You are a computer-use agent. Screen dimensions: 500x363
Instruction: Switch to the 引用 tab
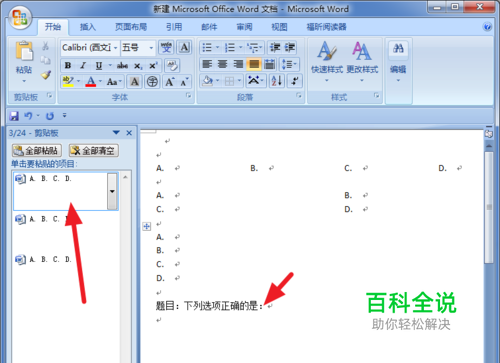(x=174, y=27)
